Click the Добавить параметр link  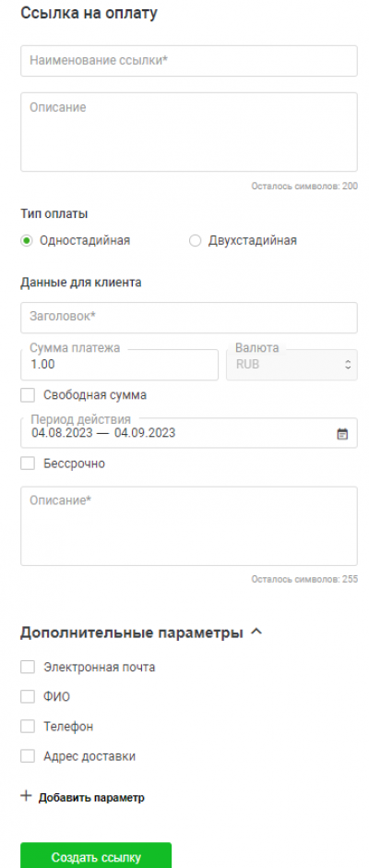(91, 798)
